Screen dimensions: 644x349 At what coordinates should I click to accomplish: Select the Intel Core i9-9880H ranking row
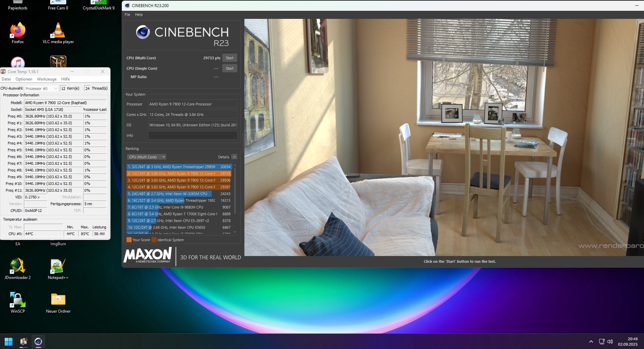179,207
